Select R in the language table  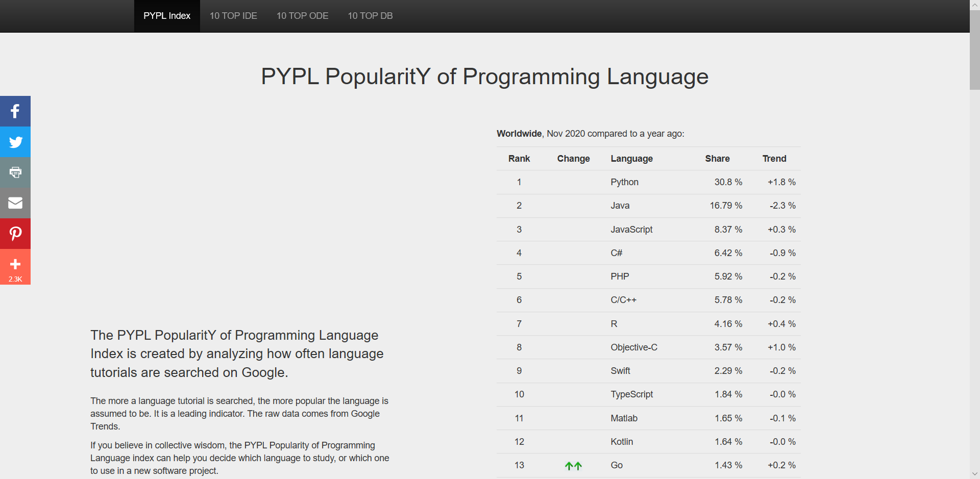click(614, 324)
